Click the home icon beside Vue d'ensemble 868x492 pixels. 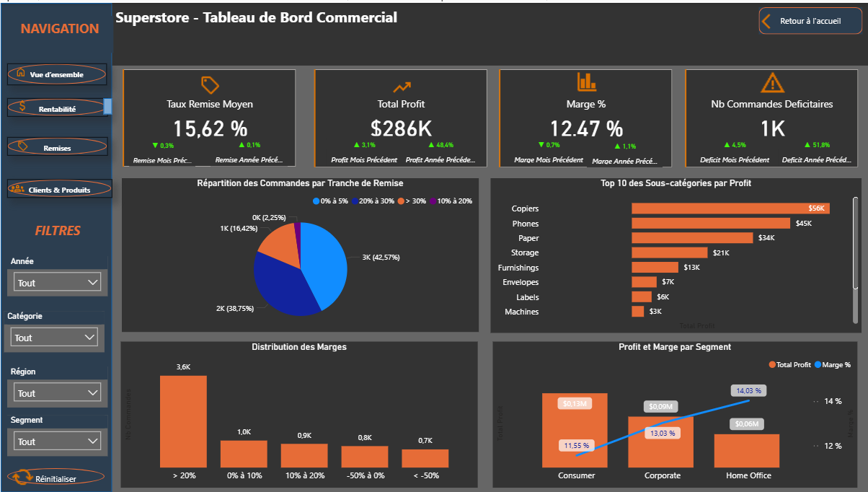(20, 73)
